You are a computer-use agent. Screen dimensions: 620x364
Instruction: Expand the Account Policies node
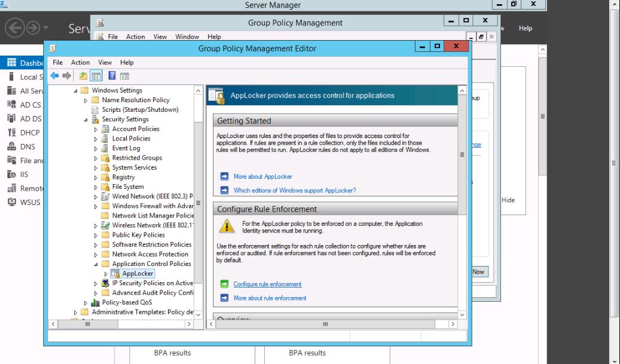pyautogui.click(x=96, y=129)
